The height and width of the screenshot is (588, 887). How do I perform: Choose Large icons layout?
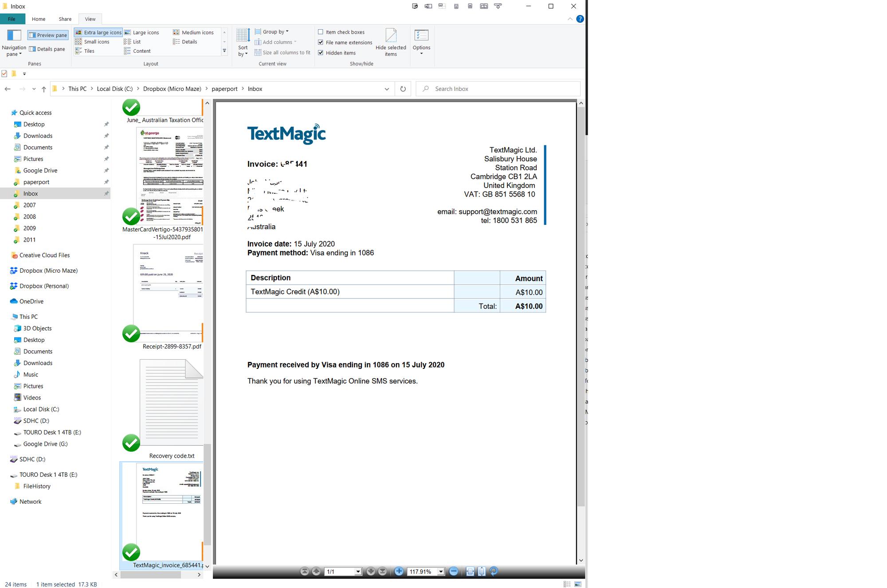[141, 32]
